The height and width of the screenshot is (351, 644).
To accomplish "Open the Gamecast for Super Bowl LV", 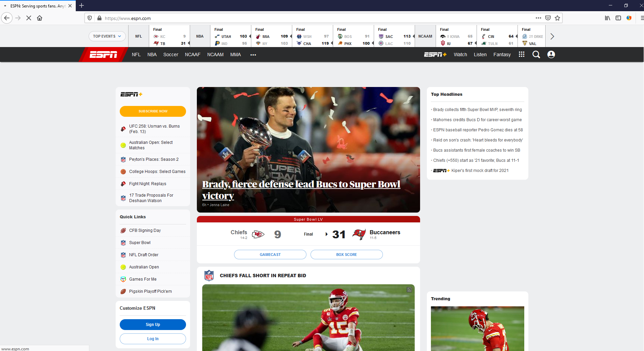I will 270,255.
